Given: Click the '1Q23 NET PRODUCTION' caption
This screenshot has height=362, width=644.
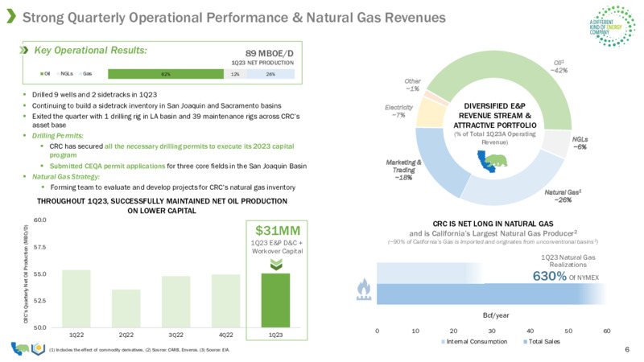Looking at the screenshot, I should point(262,63).
